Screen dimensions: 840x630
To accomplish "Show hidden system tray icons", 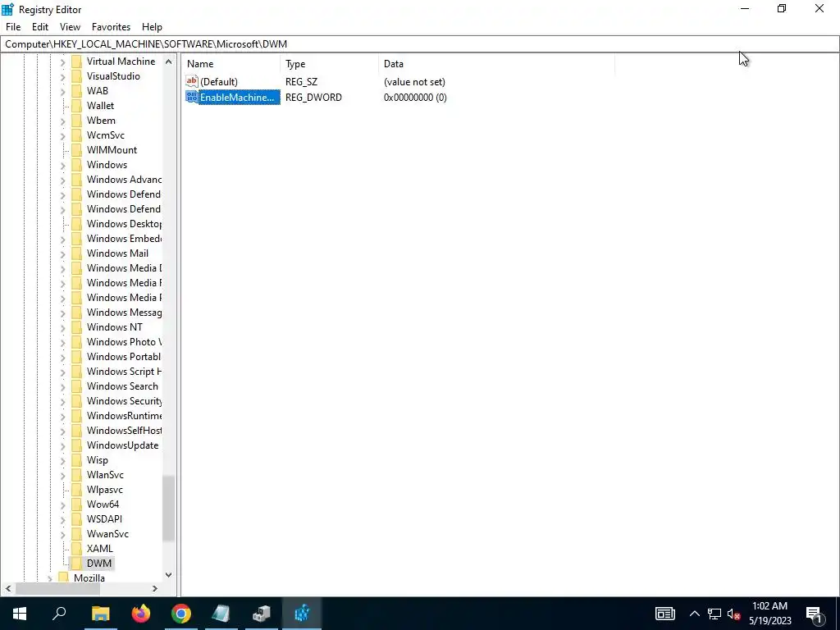I will pyautogui.click(x=694, y=614).
